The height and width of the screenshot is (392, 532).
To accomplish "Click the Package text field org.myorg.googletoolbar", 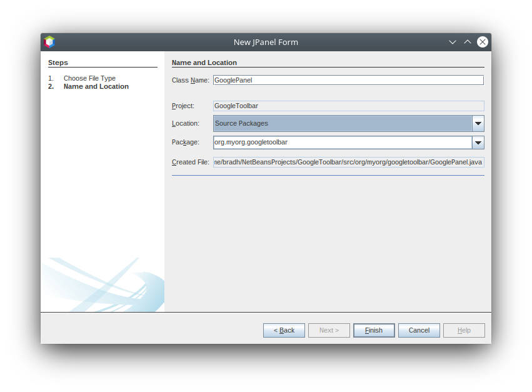I will pos(342,143).
